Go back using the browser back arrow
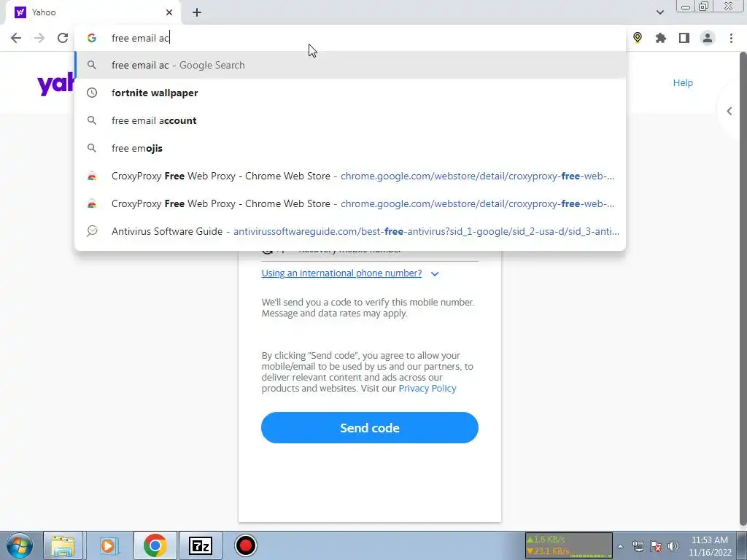This screenshot has height=560, width=747. pos(16,38)
